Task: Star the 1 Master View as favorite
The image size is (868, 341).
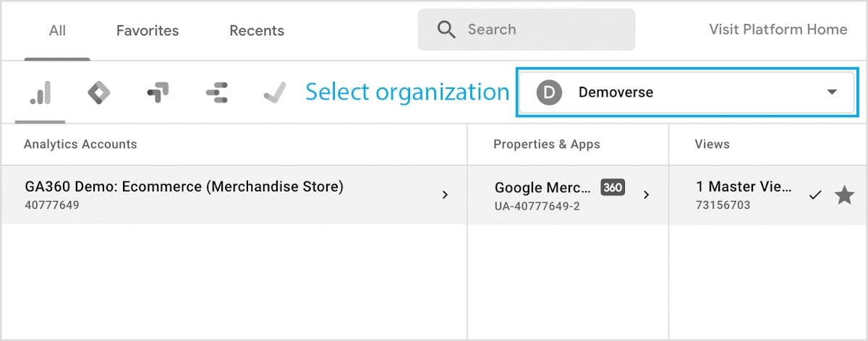Action: pos(844,195)
